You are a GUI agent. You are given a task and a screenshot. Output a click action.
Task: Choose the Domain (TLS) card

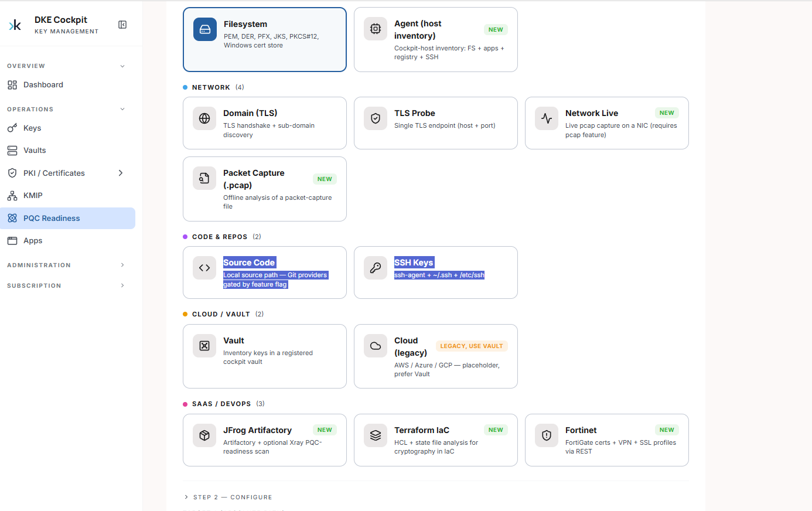coord(265,123)
